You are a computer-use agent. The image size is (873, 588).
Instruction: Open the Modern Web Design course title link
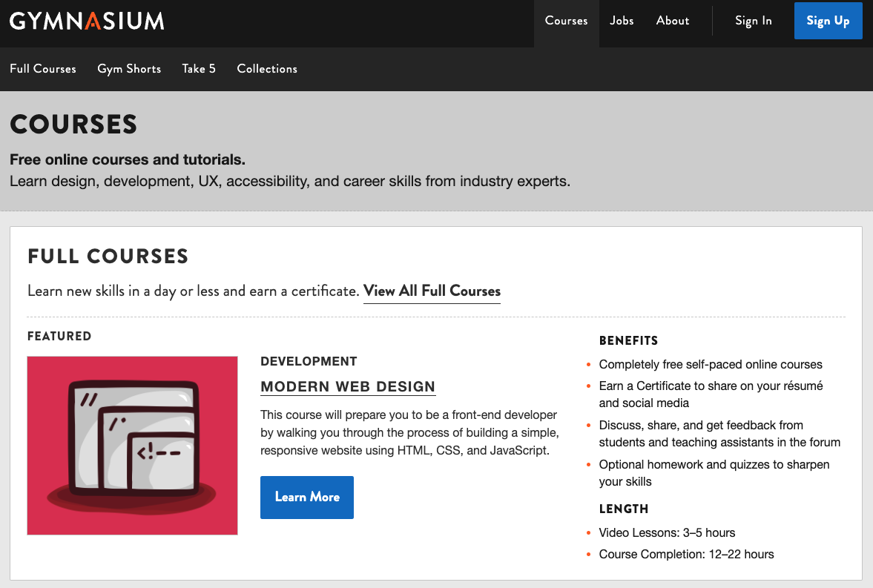(348, 386)
